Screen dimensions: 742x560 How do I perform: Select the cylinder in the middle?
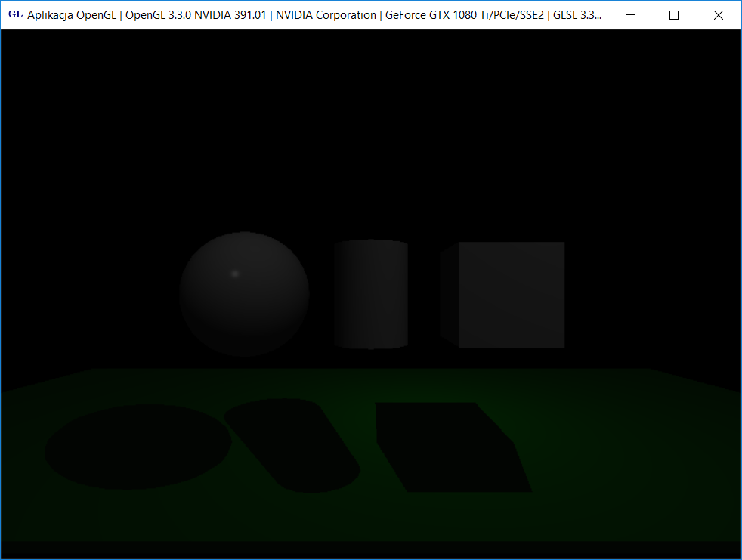pyautogui.click(x=371, y=299)
